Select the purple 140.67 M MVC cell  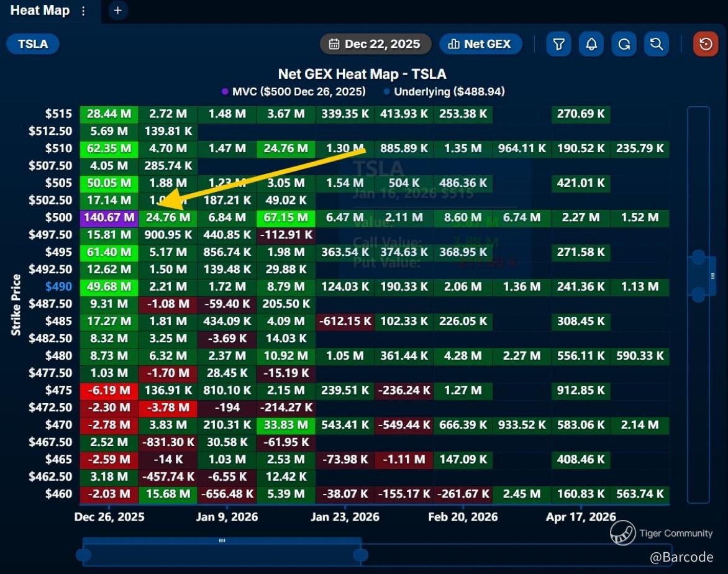point(109,217)
